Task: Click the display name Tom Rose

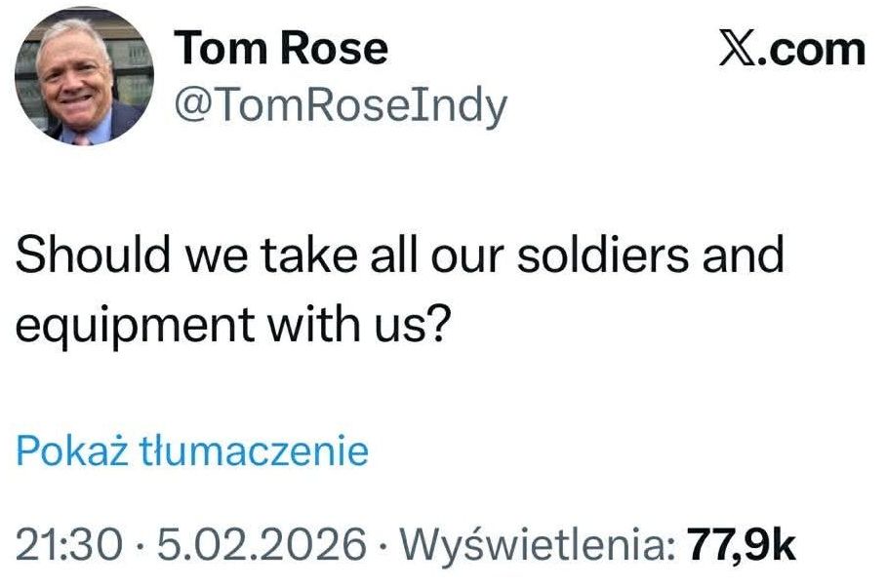Action: click(281, 47)
